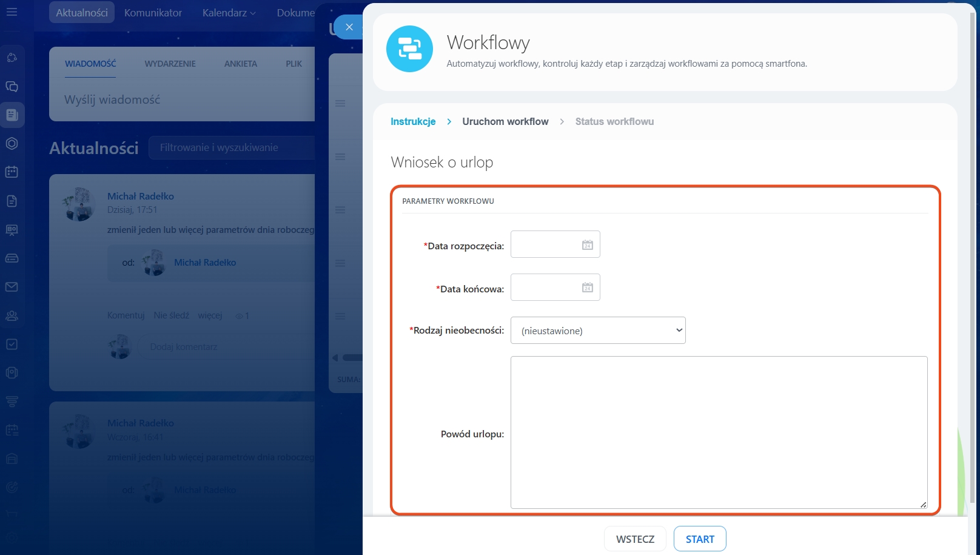The image size is (980, 555).
Task: Open date picker for Data końcowa
Action: coord(587,288)
